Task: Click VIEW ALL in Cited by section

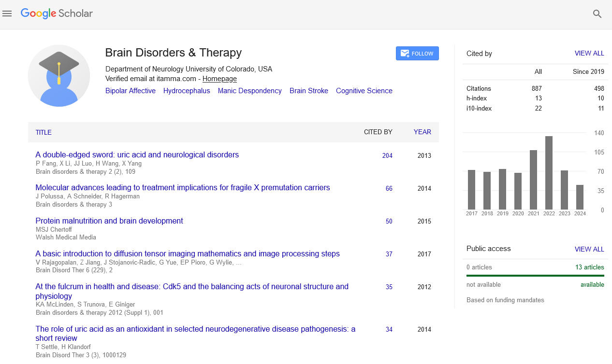Action: click(589, 54)
